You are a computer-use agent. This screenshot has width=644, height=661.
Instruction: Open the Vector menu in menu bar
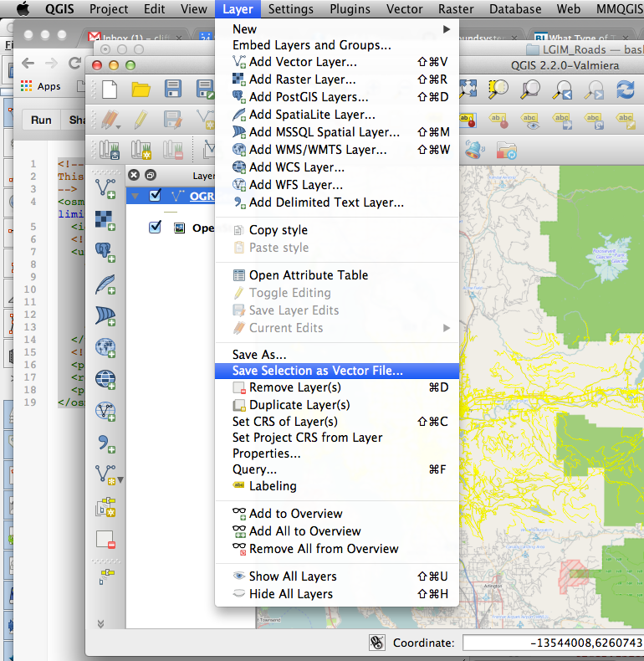pos(404,9)
